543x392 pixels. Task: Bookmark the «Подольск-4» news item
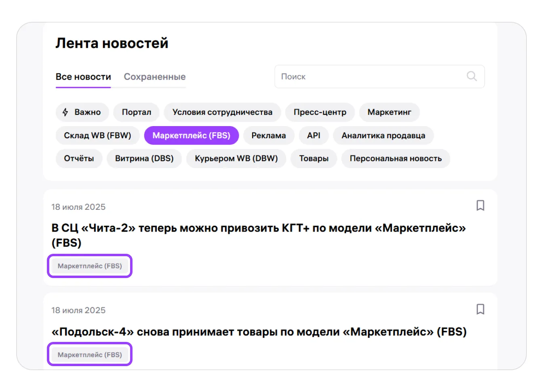pos(480,309)
